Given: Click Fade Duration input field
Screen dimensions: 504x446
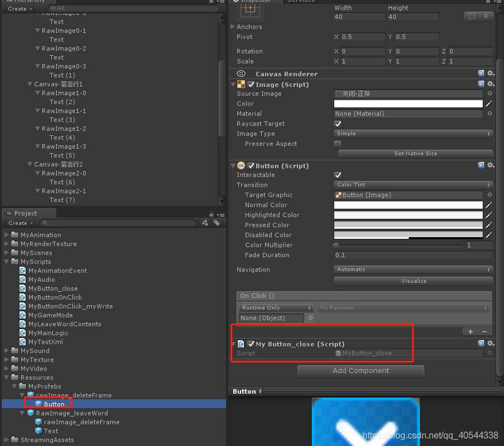Looking at the screenshot, I should point(413,255).
